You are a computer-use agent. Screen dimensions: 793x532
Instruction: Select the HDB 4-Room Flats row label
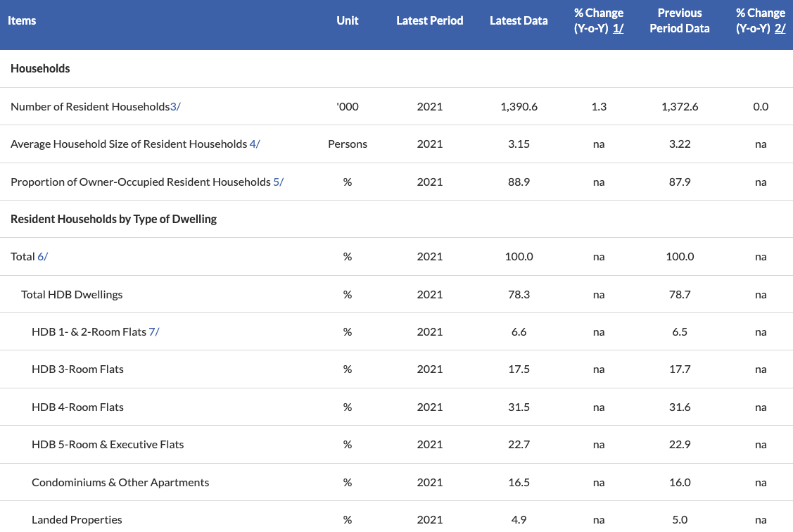pos(78,407)
